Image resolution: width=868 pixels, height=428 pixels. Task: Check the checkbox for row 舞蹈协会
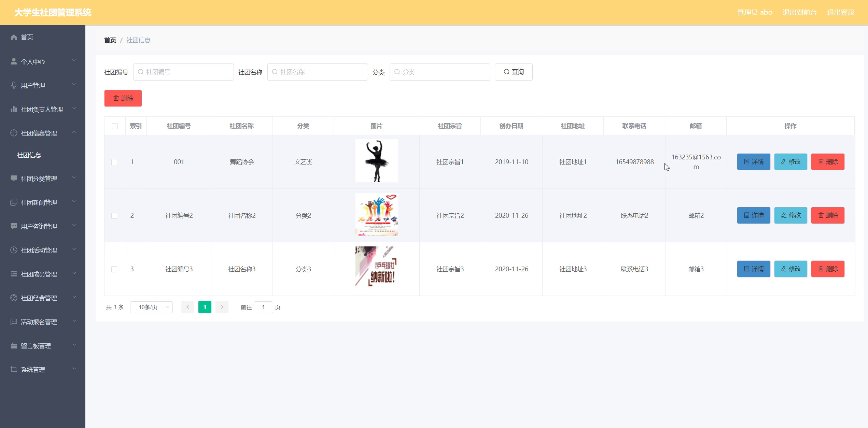(114, 162)
